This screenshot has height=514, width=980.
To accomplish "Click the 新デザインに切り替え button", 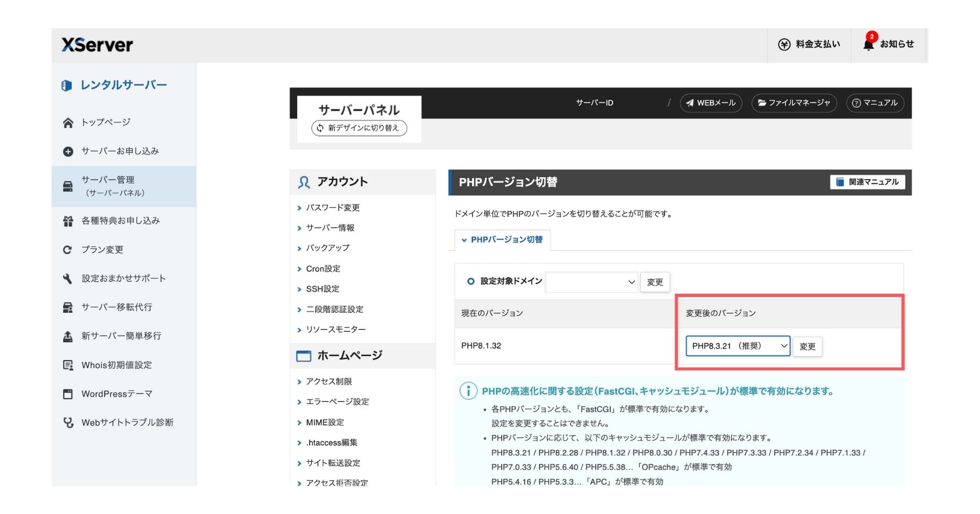I will pos(359,128).
